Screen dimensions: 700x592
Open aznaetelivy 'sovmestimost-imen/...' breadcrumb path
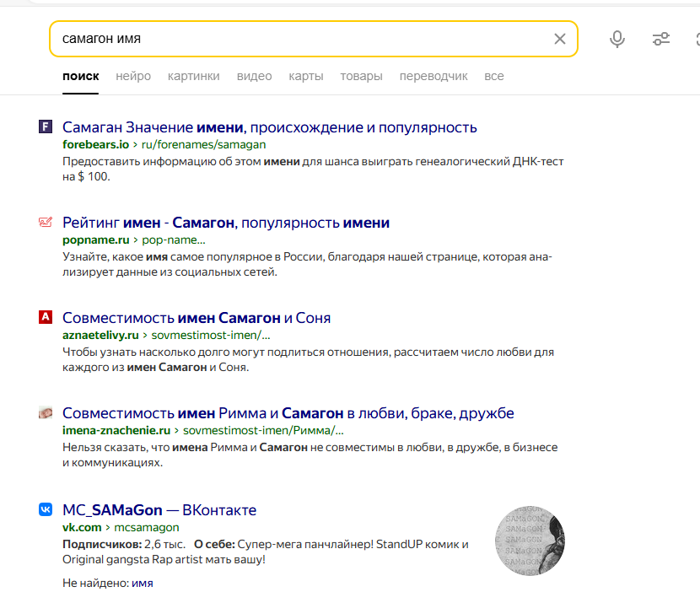click(211, 335)
